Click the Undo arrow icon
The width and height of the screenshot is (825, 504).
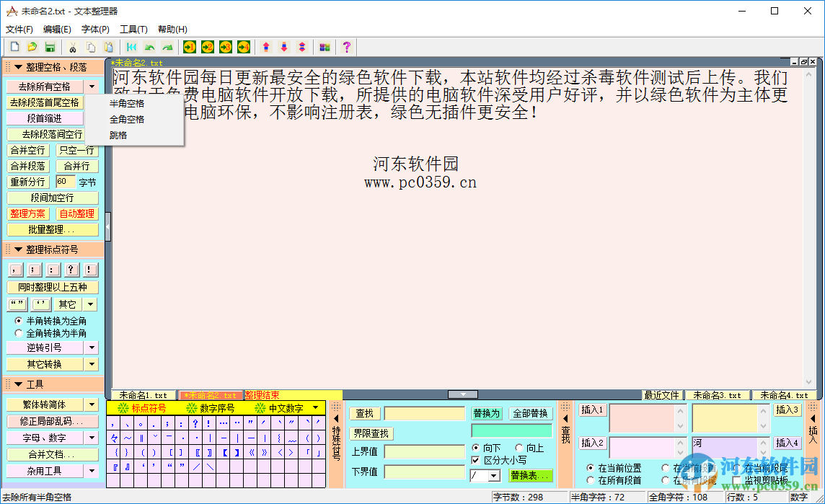pos(150,46)
